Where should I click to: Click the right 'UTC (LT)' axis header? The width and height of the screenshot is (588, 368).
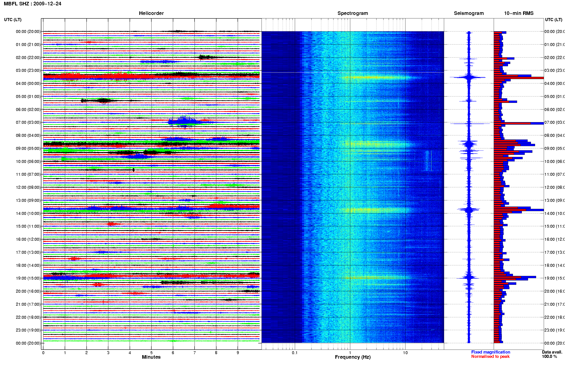click(x=553, y=19)
